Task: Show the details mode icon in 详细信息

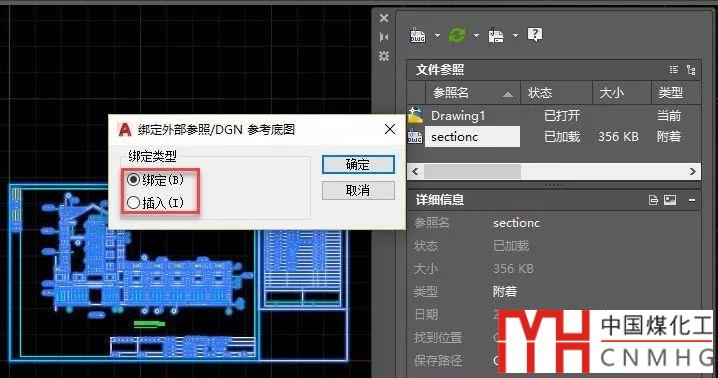Action: [x=653, y=200]
